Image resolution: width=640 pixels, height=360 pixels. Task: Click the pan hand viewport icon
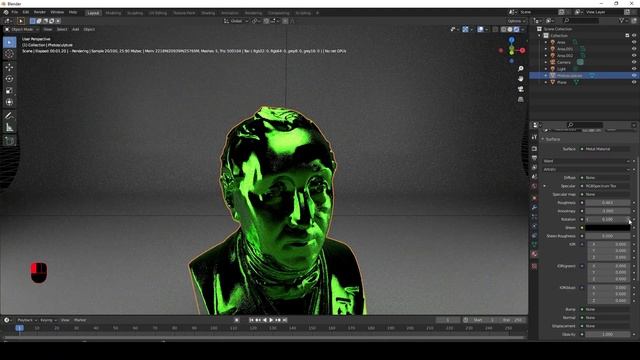[x=520, y=78]
